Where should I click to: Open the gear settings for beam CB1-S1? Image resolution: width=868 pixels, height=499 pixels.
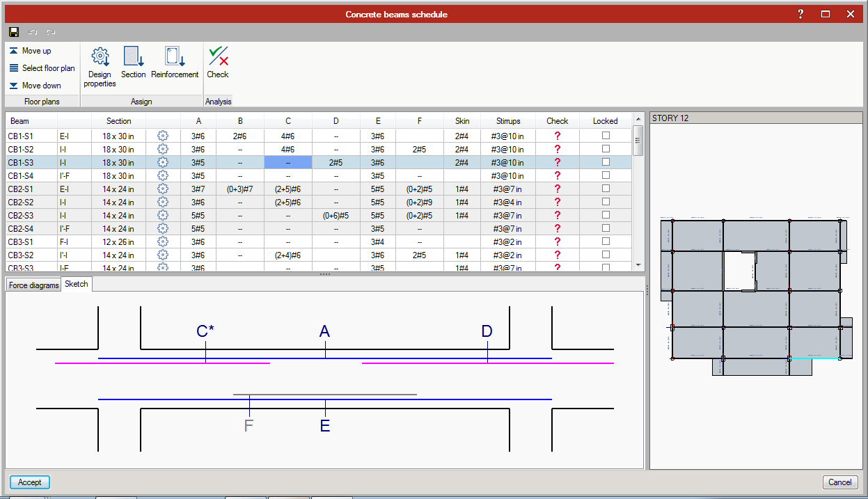(163, 136)
